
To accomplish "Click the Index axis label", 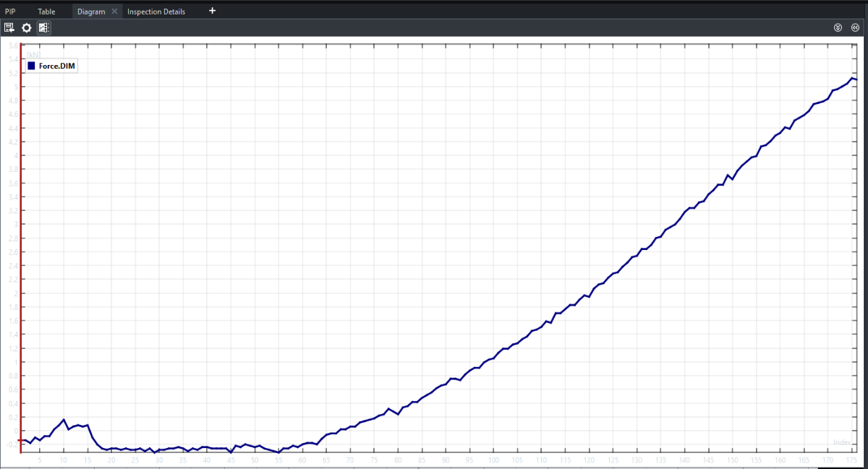I will (x=842, y=442).
